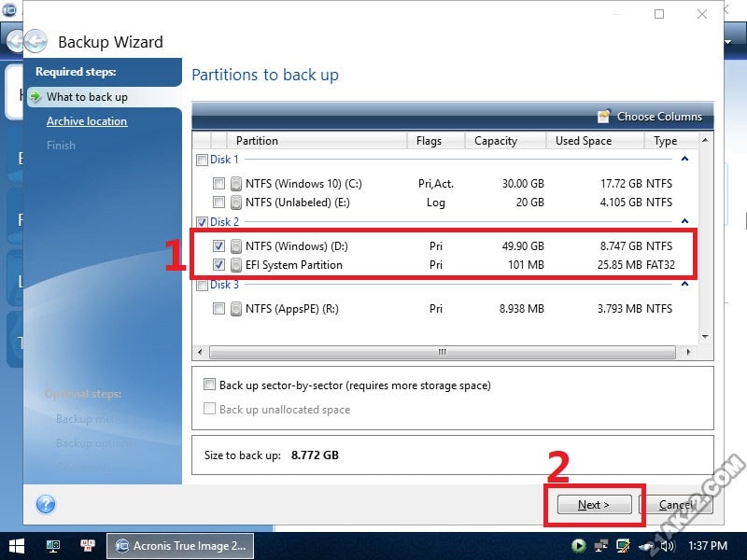Sort by the Partition column header
Screen dimensions: 747x560
(317, 141)
